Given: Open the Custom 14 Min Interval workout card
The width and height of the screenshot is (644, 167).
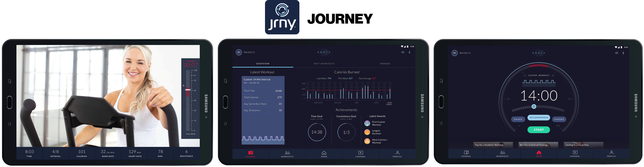Looking at the screenshot, I should [x=263, y=110].
